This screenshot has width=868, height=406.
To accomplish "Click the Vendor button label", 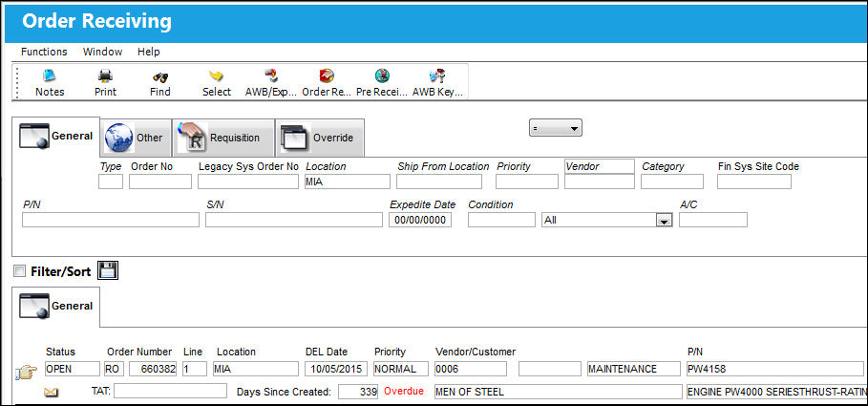I will click(x=600, y=166).
